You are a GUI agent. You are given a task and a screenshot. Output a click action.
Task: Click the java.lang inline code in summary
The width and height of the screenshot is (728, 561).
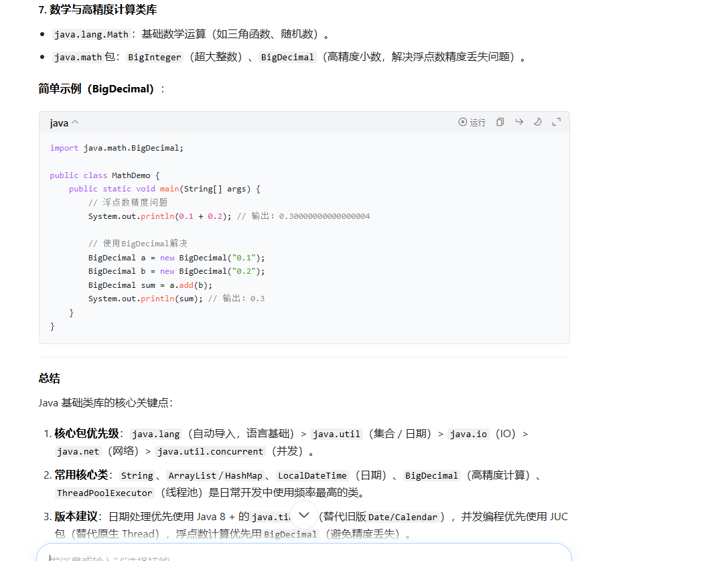(155, 434)
